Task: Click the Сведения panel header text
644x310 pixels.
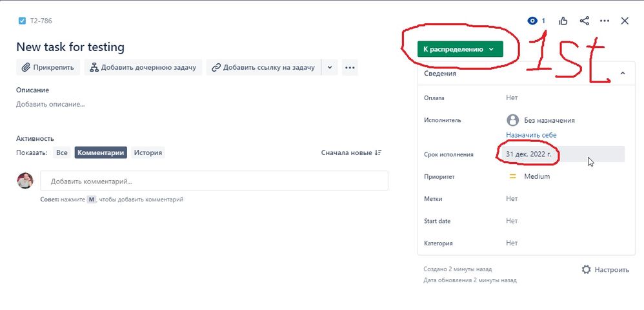Action: (x=440, y=74)
